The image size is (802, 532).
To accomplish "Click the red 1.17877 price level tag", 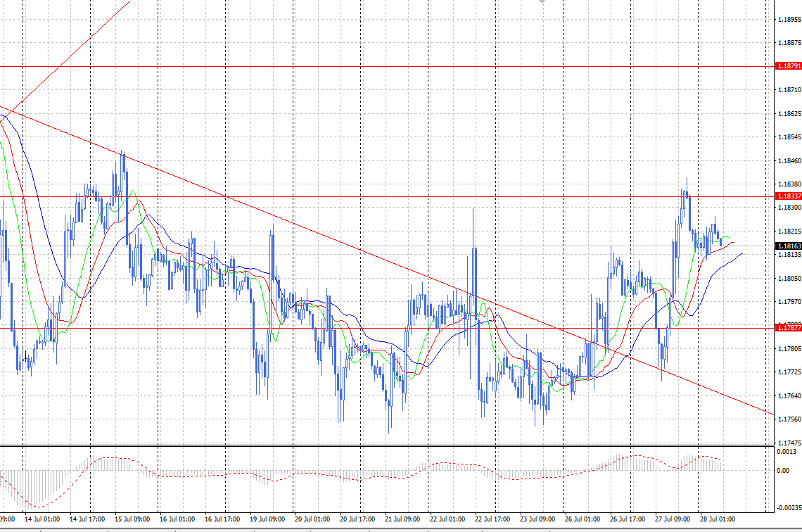I will (x=789, y=327).
